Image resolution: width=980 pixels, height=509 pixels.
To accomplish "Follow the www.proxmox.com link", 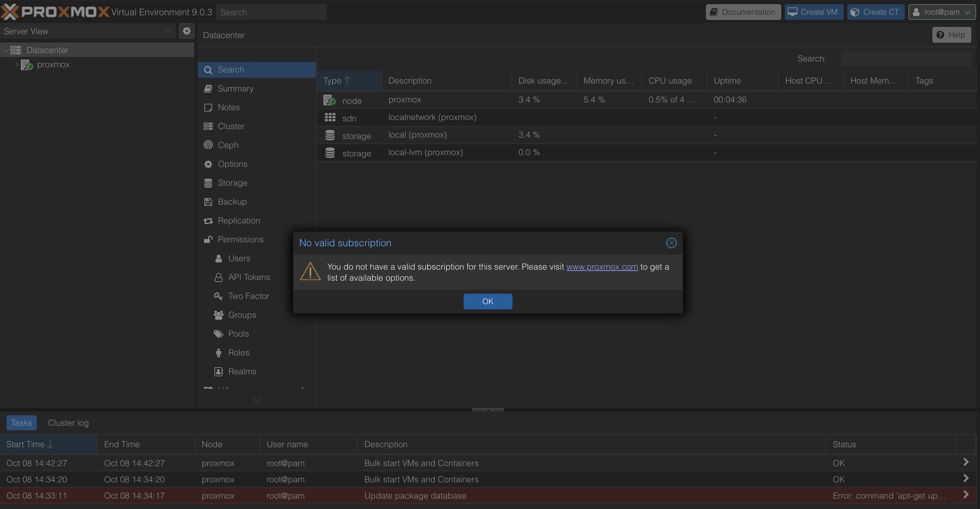I will pos(602,267).
